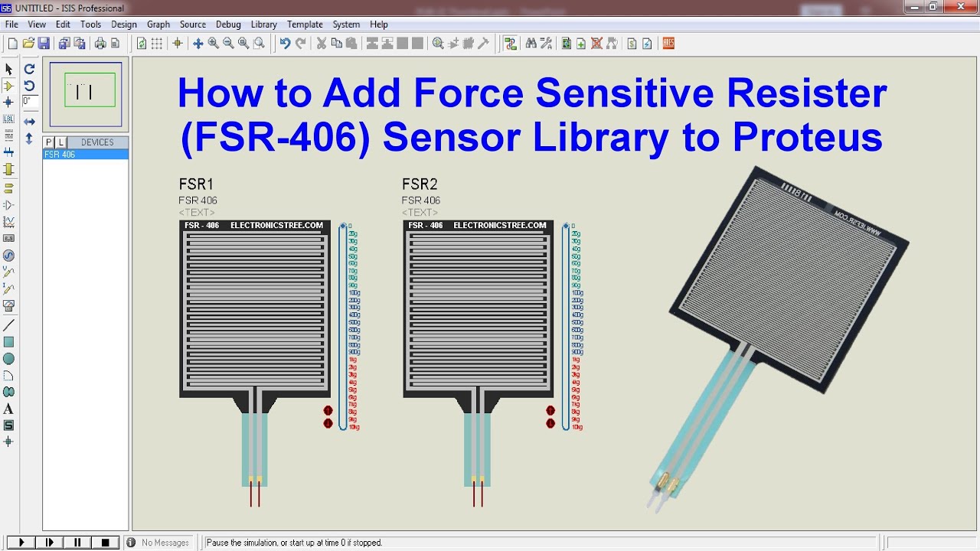The image size is (980, 551).
Task: Undo the last change
Action: click(285, 44)
